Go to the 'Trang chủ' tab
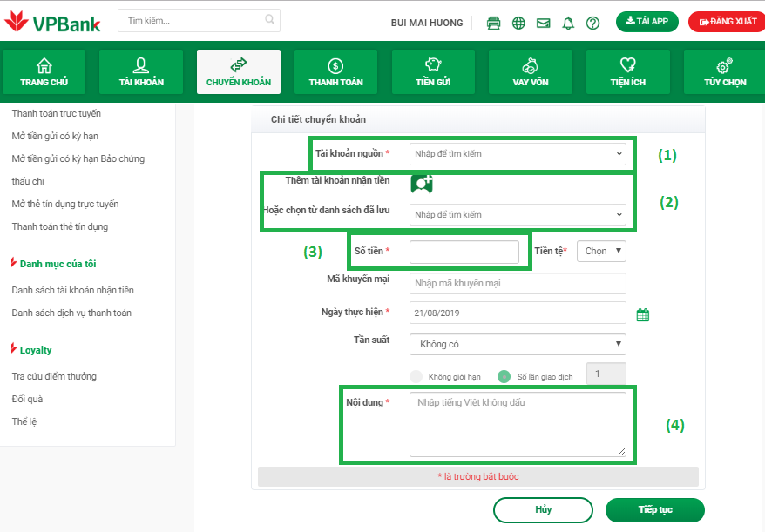 tap(44, 72)
